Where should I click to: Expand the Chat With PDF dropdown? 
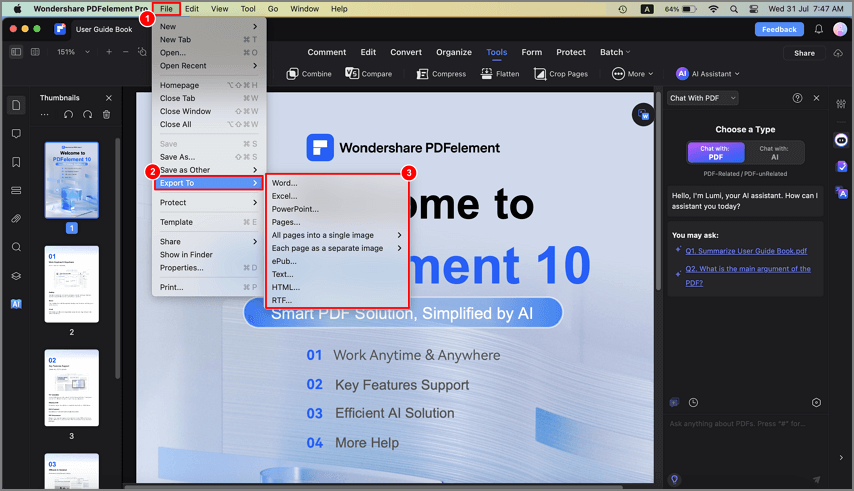coord(703,98)
